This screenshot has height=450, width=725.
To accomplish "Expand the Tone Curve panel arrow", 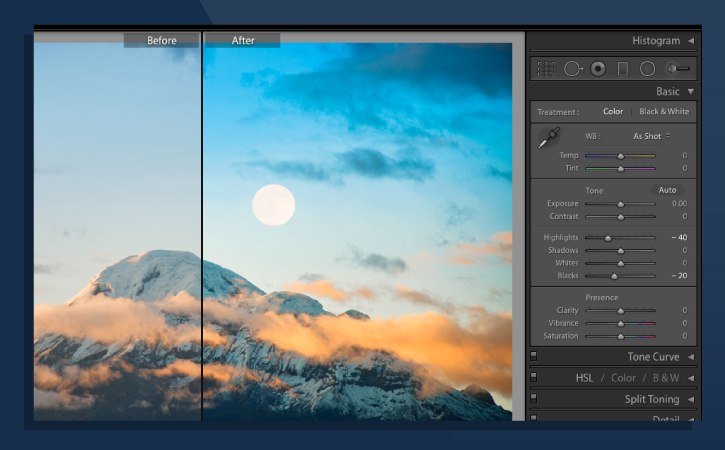I will [691, 357].
